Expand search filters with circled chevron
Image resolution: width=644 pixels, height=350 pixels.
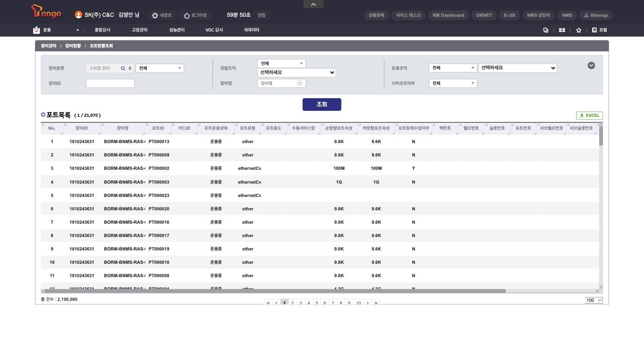[591, 65]
